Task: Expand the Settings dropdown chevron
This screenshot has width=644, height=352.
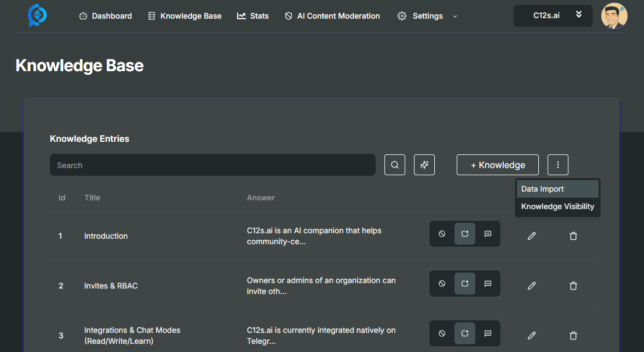Action: (x=455, y=16)
